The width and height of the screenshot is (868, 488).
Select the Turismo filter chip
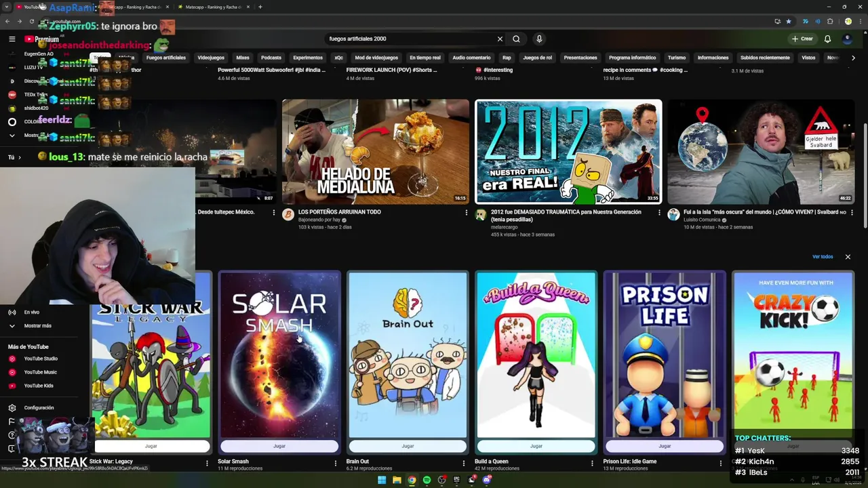(677, 58)
